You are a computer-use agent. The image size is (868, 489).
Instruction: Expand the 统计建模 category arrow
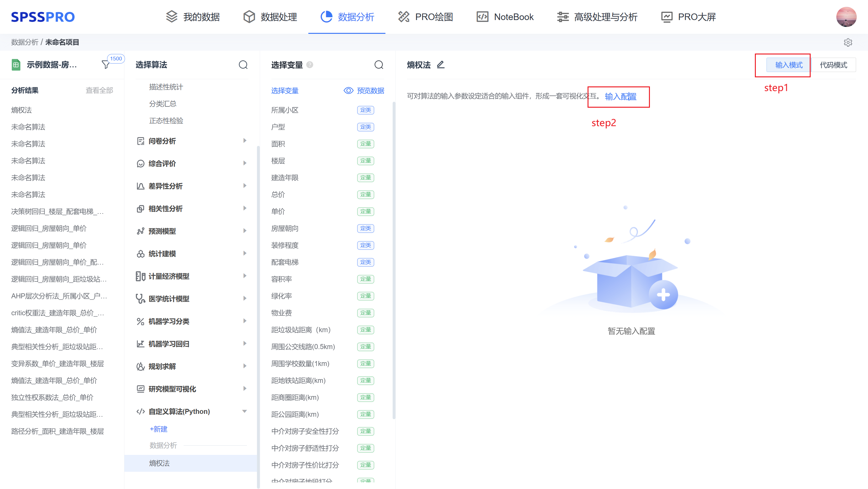point(245,253)
